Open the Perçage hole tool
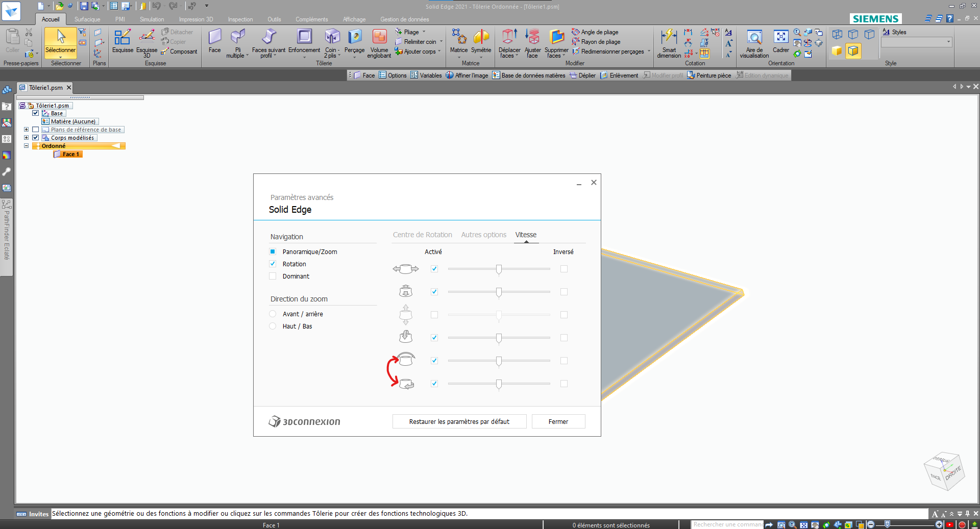Viewport: 980px width, 529px height. pyautogui.click(x=354, y=43)
